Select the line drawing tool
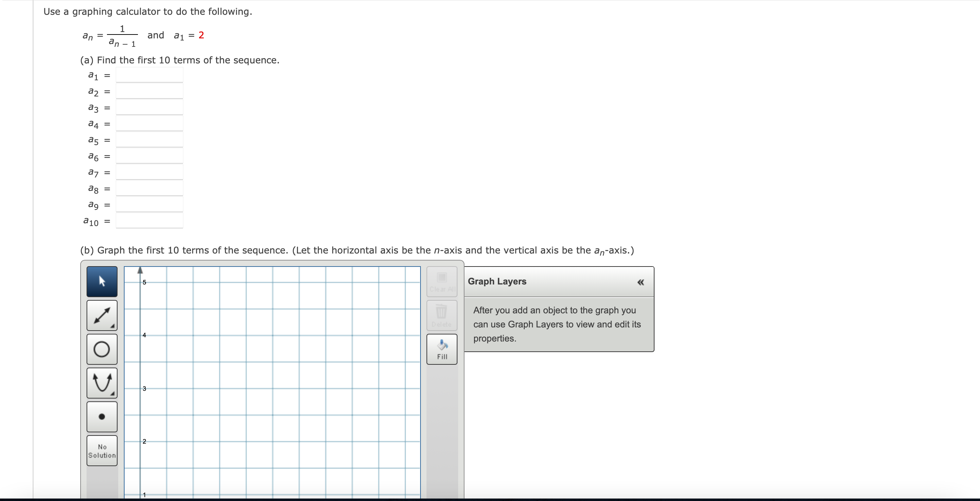This screenshot has height=501, width=980. pyautogui.click(x=102, y=315)
